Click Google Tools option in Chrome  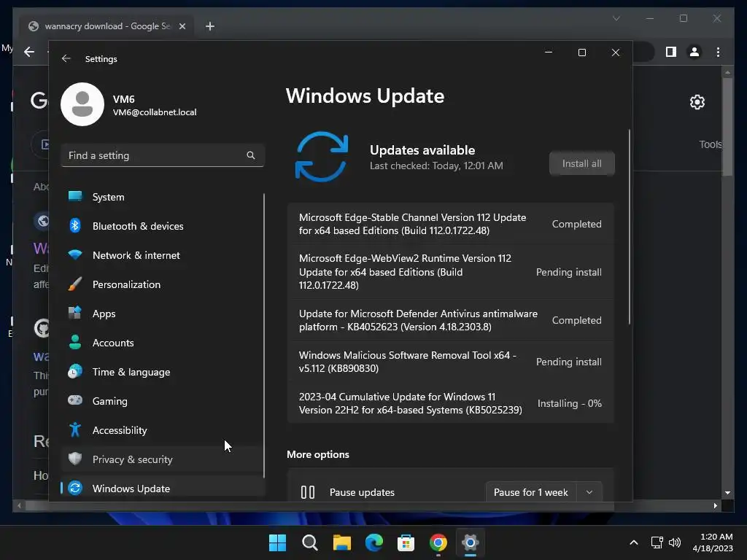pyautogui.click(x=711, y=144)
